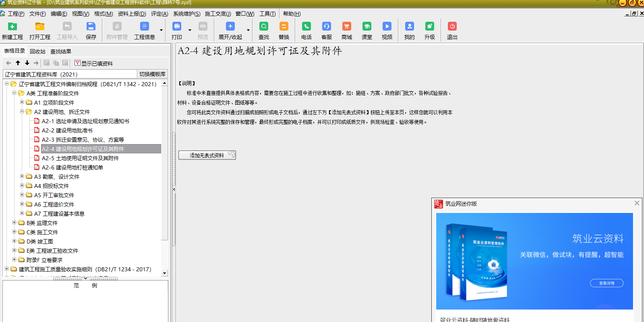Click the 切换模板库 button
This screenshot has width=644, height=322.
tap(152, 74)
